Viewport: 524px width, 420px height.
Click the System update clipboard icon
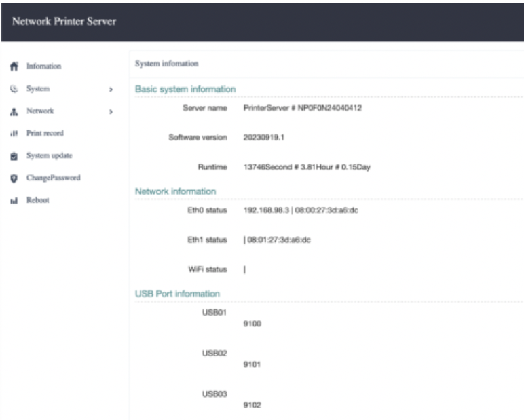pyautogui.click(x=12, y=156)
